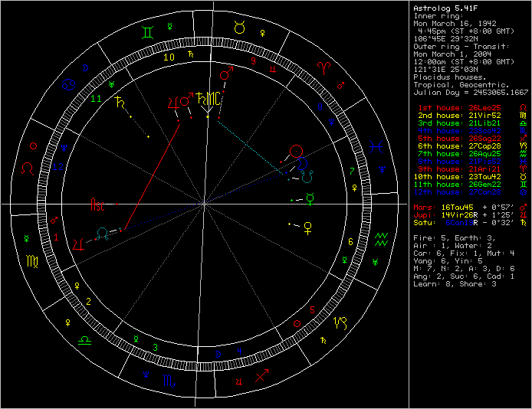The width and height of the screenshot is (532, 409).
Task: Select the blue Cancer symbol on the wheel
Action: coord(68,83)
